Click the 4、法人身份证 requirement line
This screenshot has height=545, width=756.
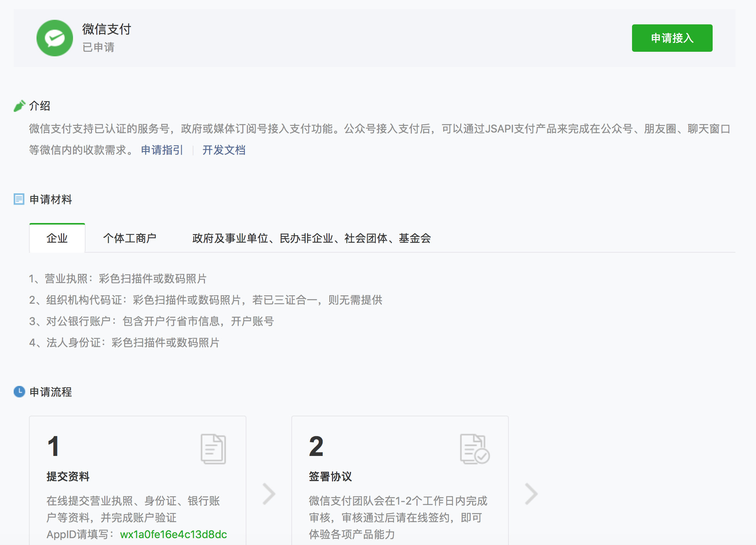[124, 343]
